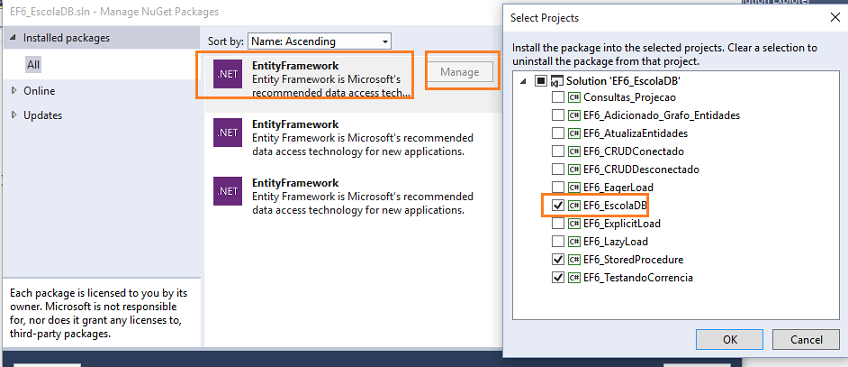Image resolution: width=848 pixels, height=367 pixels.
Task: Select the EF6_AtualizaEntidades project name
Action: (635, 134)
